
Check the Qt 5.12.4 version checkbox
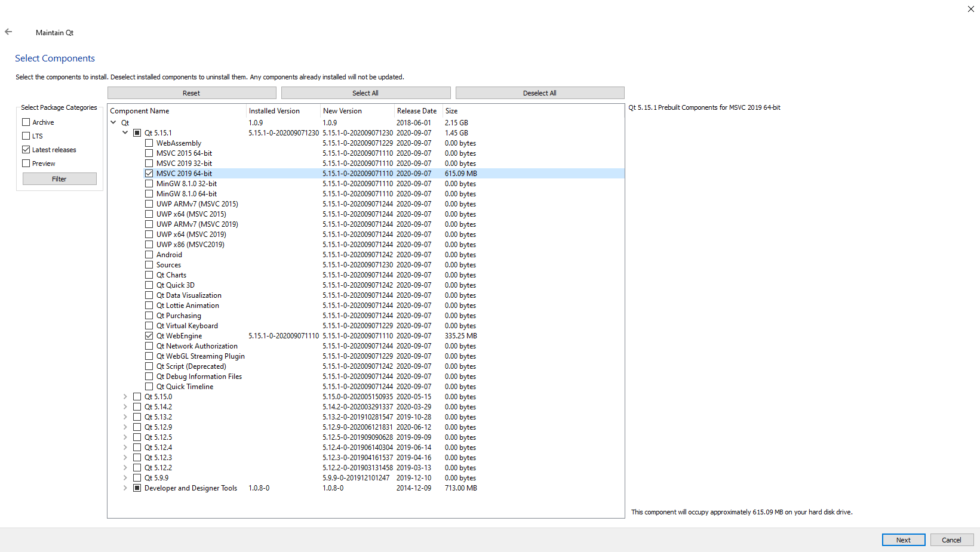point(137,447)
